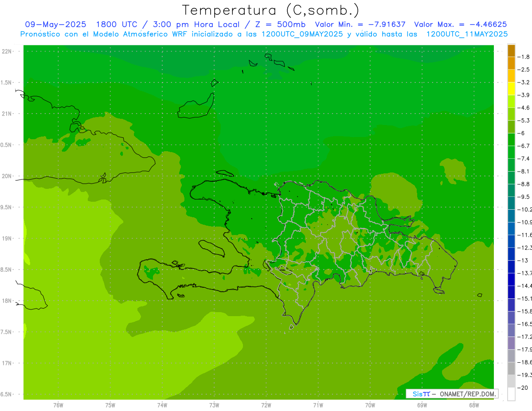
Task: Click the SisTT – ONAMET/REP.DOM. logo box
Action: tap(452, 394)
